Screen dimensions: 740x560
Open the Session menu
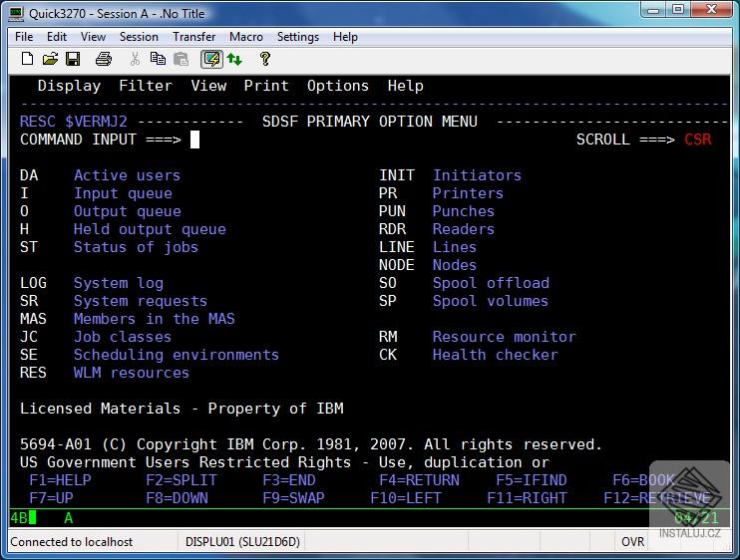(139, 37)
